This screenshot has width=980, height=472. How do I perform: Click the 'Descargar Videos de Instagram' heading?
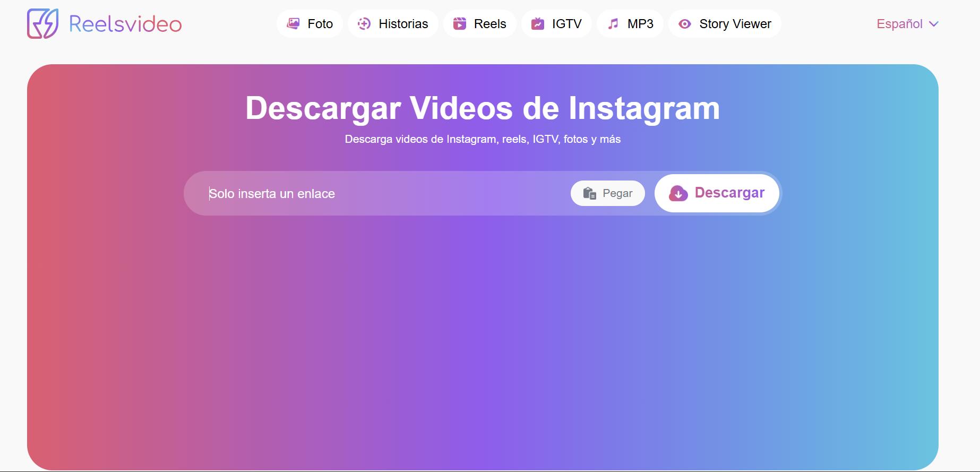[x=483, y=108]
